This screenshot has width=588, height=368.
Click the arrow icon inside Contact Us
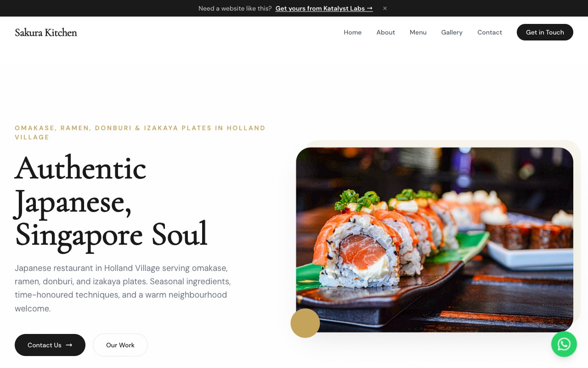(x=69, y=345)
